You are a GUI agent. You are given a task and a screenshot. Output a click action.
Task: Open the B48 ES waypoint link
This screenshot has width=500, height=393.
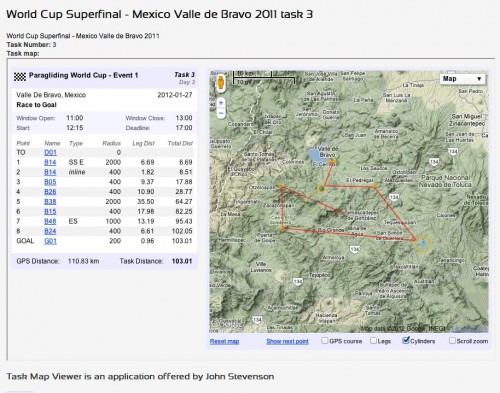50,221
